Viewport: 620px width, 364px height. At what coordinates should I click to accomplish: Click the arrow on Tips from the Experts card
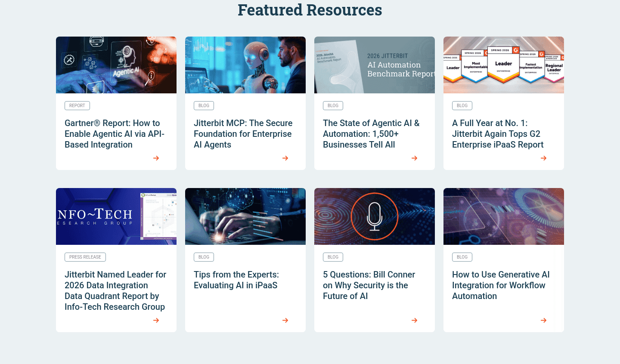point(285,321)
